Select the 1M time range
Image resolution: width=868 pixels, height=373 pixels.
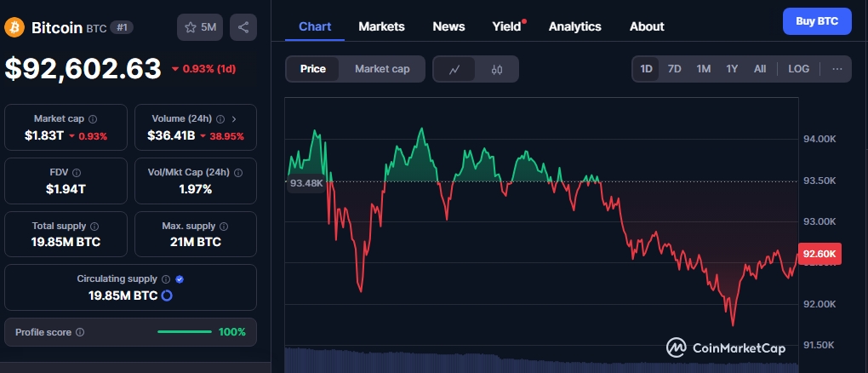[x=704, y=69]
